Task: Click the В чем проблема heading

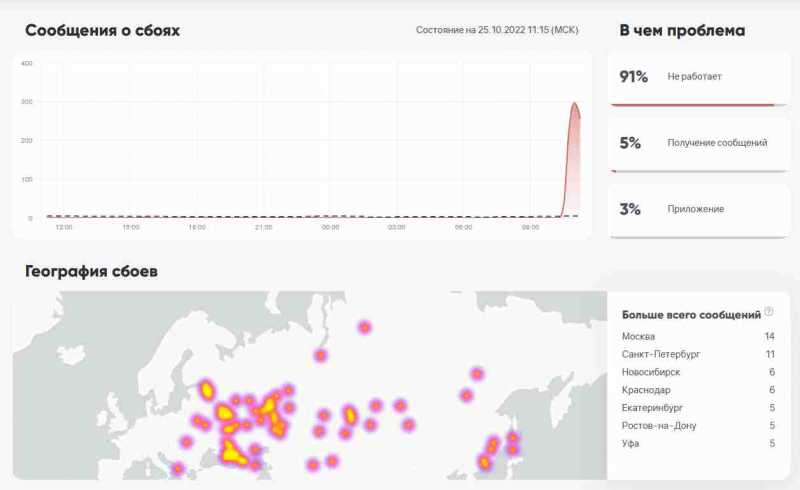Action: [x=682, y=30]
